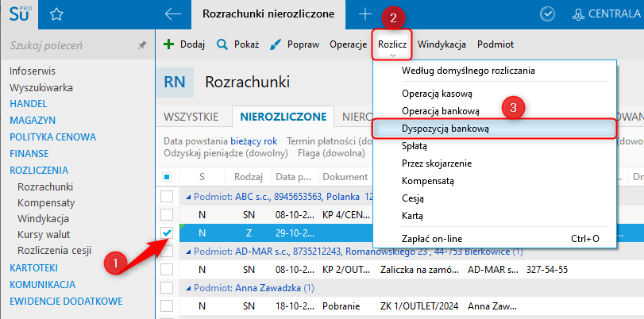Collapse the Podmiot AD-MAR s.c. group triangle
644x319 pixels.
(188, 252)
